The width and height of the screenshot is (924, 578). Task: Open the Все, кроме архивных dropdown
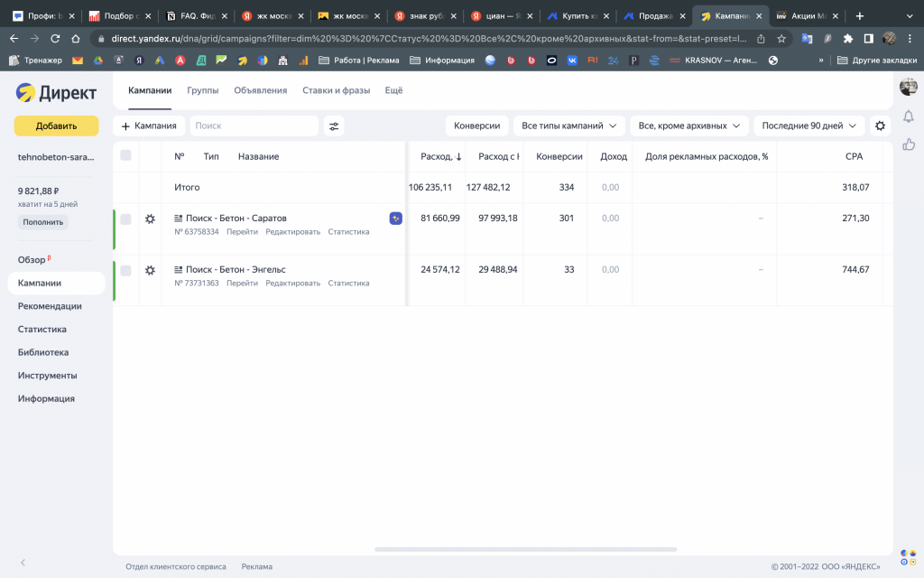pyautogui.click(x=689, y=126)
